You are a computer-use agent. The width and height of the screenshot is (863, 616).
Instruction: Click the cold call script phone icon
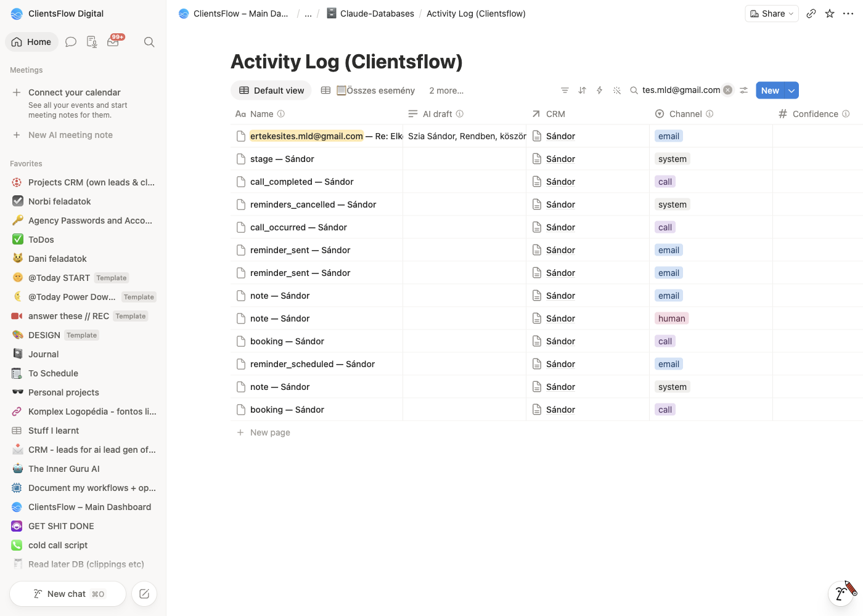[17, 545]
